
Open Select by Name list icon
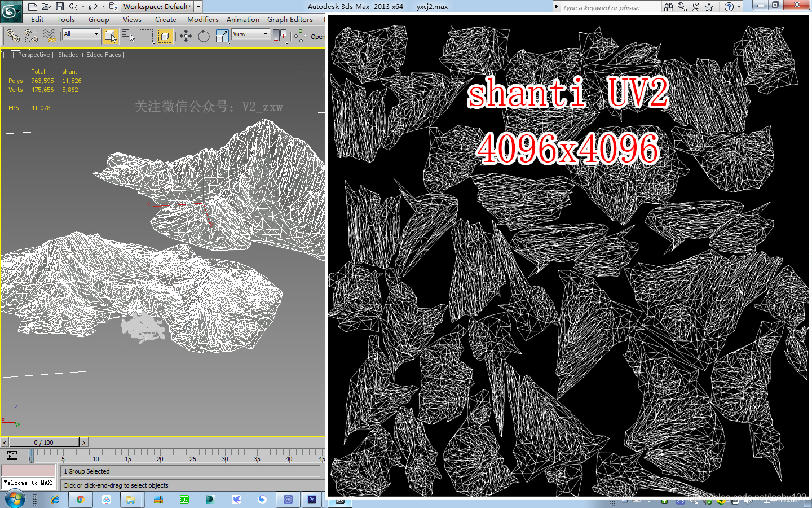pos(129,36)
